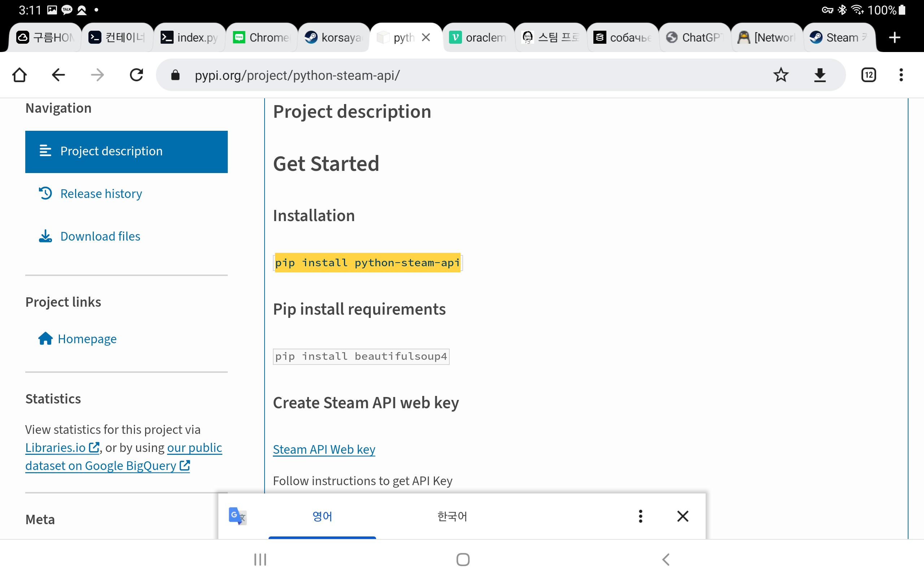Switch to the 스팀 프로 tab
This screenshot has height=578, width=924.
tap(550, 38)
